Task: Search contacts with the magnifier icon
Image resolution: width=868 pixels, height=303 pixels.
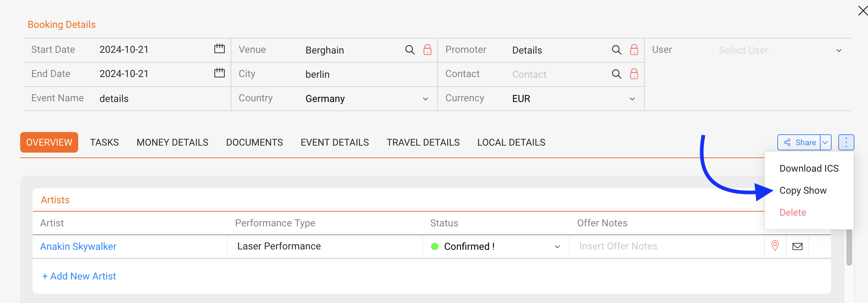Action: pyautogui.click(x=616, y=74)
